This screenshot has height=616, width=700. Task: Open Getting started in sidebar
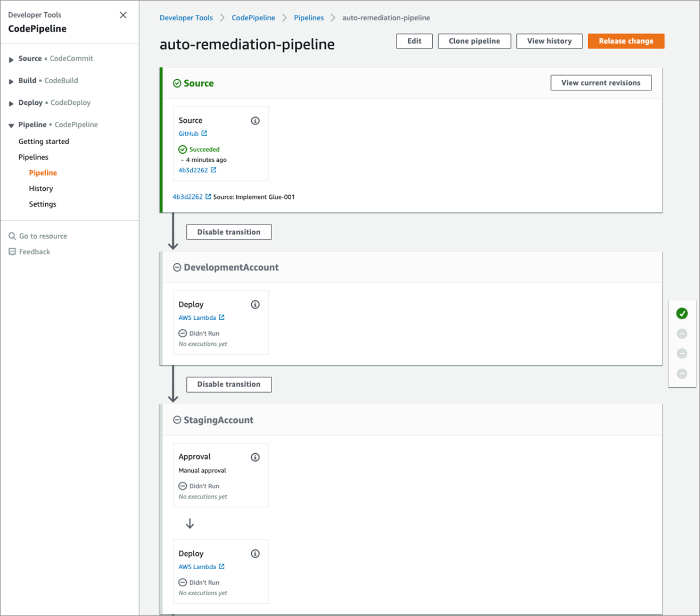tap(44, 141)
